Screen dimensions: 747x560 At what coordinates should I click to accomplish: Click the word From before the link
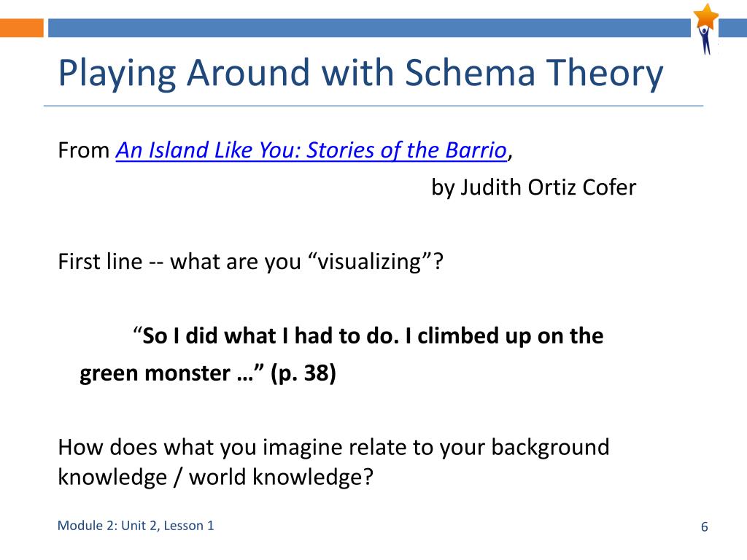coord(84,150)
